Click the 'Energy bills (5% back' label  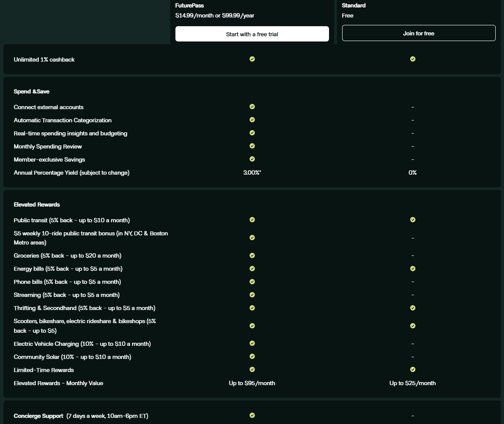[68, 269]
